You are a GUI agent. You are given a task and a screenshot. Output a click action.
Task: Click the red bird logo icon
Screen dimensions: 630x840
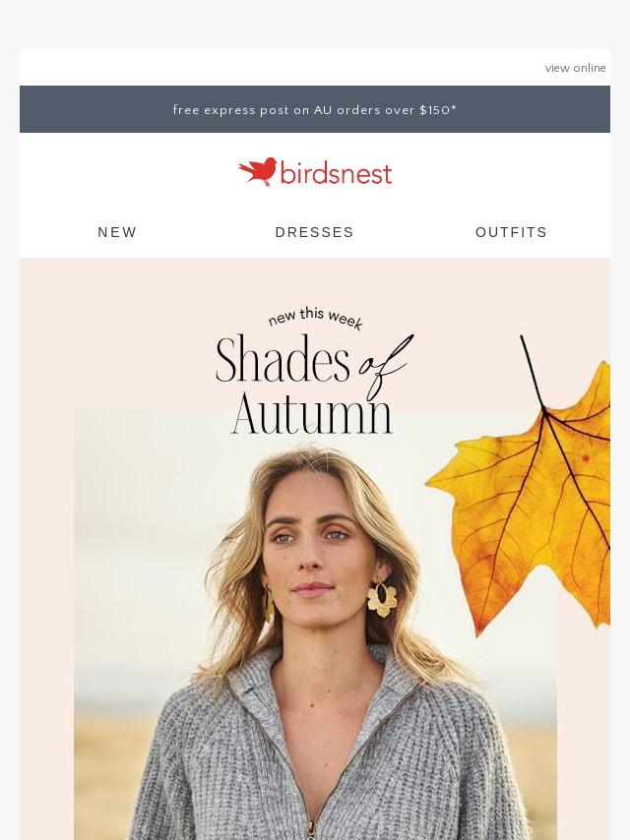point(257,171)
